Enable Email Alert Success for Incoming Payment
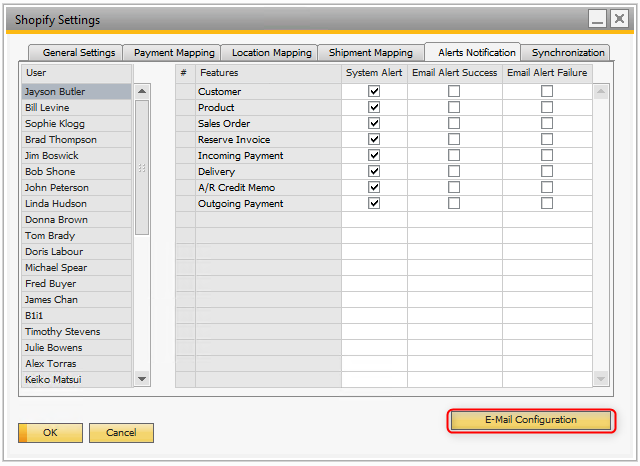Image resolution: width=640 pixels, height=466 pixels. (x=454, y=155)
